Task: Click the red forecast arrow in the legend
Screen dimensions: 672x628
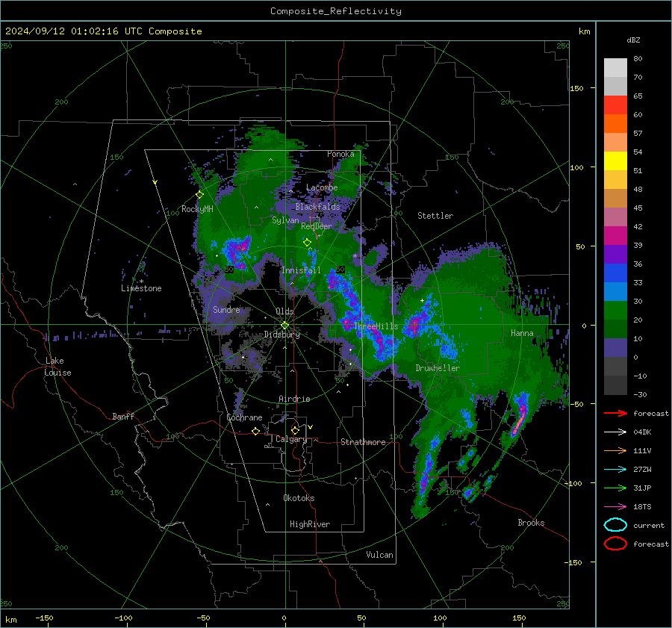Action: coord(615,413)
